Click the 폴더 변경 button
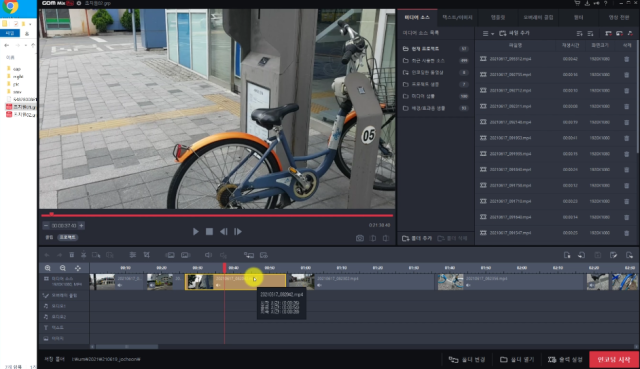 [467, 359]
